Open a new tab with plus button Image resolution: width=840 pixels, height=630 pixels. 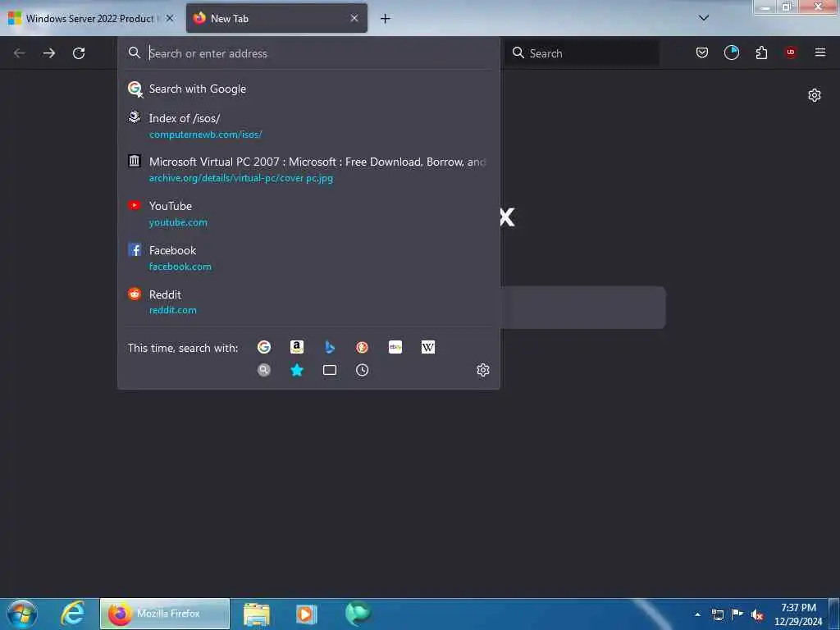(x=386, y=19)
